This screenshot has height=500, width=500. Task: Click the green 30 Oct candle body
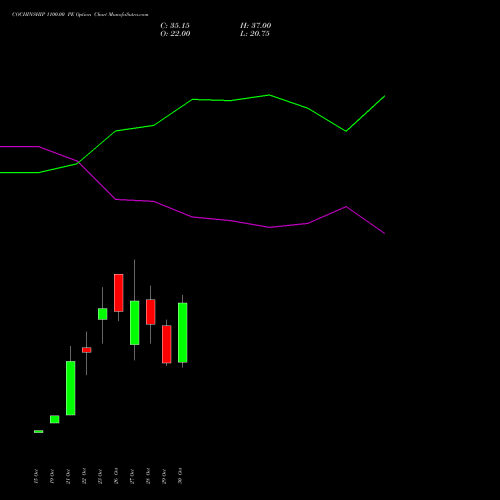pyautogui.click(x=182, y=333)
